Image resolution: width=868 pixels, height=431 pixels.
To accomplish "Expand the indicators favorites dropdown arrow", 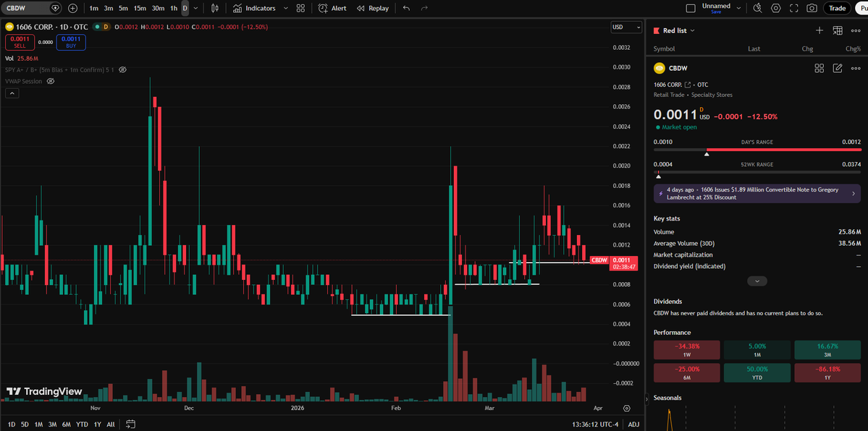I will click(286, 8).
